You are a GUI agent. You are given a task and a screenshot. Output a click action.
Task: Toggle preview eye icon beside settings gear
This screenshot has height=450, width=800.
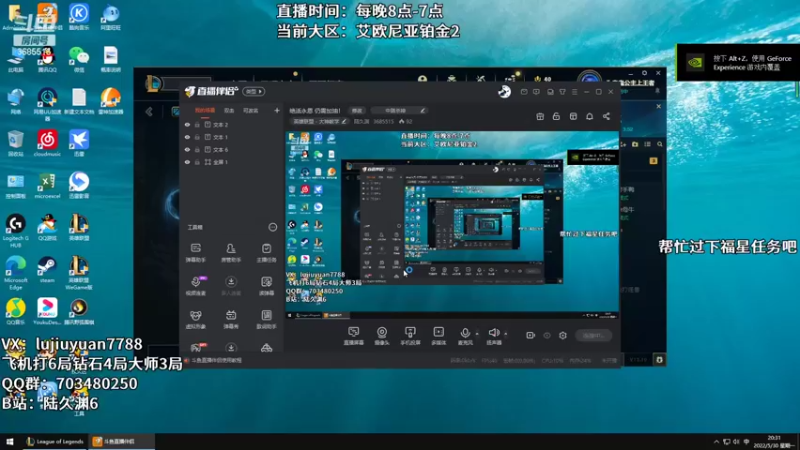[x=547, y=335]
